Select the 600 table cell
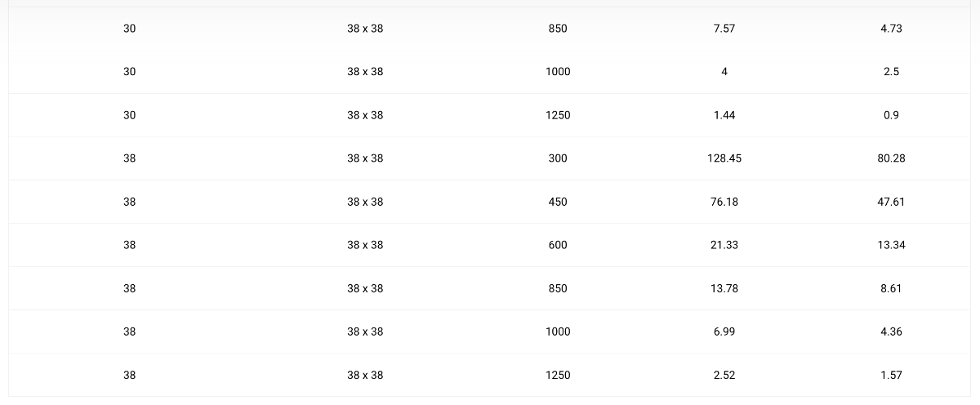The image size is (980, 405). click(558, 245)
